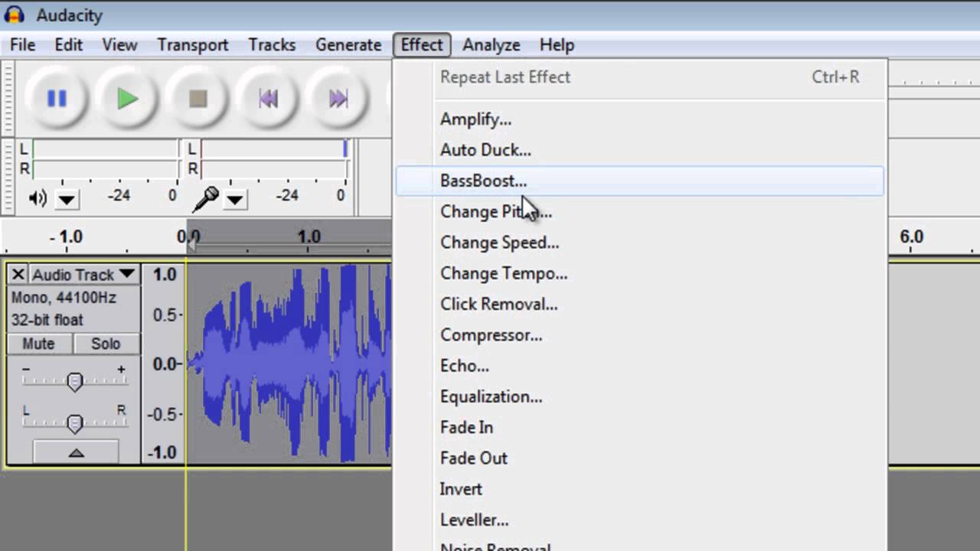The image size is (980, 551).
Task: Select the Change Tempo... effect
Action: (x=640, y=273)
